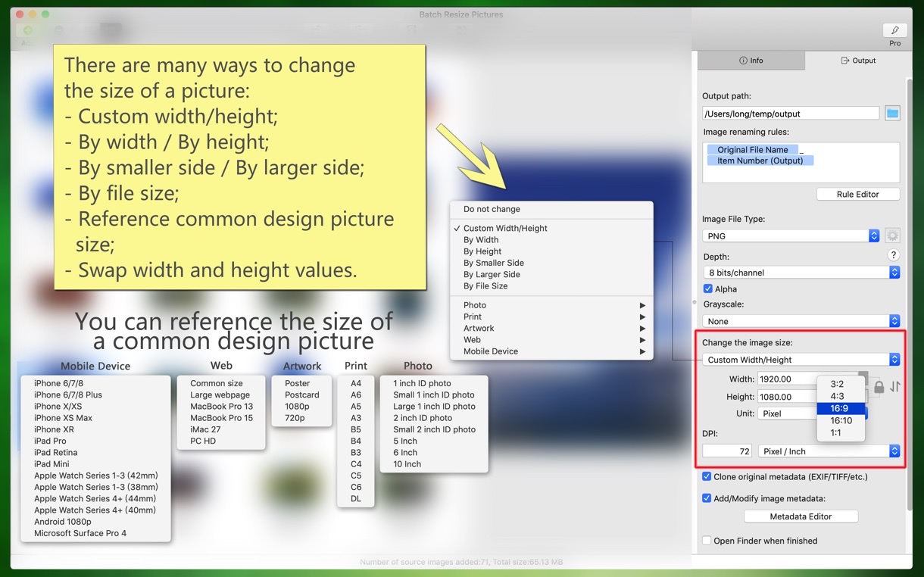The height and width of the screenshot is (577, 924).
Task: Choose iPad Retina preset
Action: 56,453
